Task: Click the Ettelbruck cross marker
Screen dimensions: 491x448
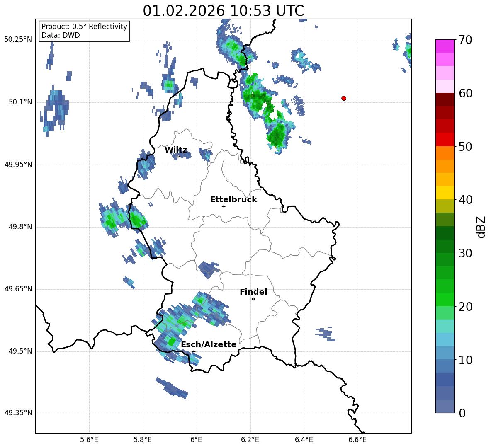Action: point(224,206)
